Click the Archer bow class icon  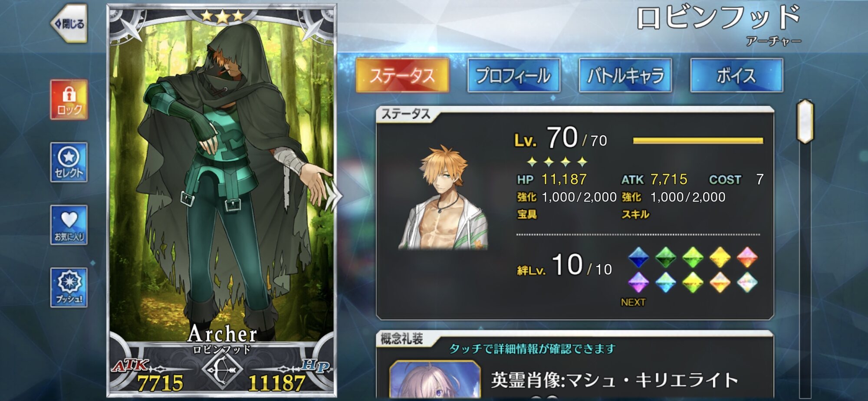tap(222, 370)
